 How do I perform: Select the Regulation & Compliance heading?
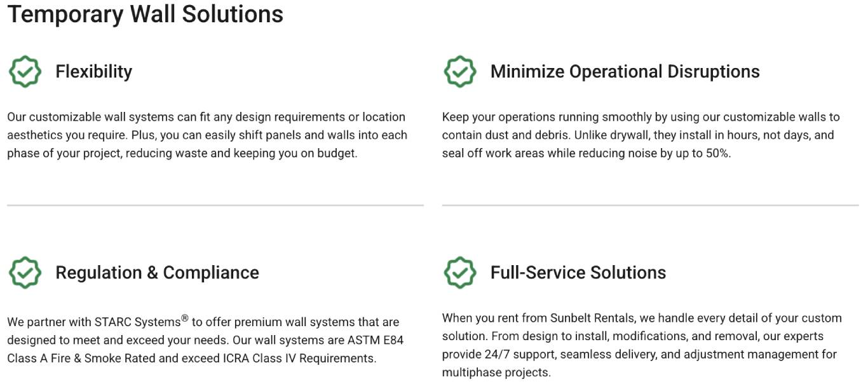157,273
